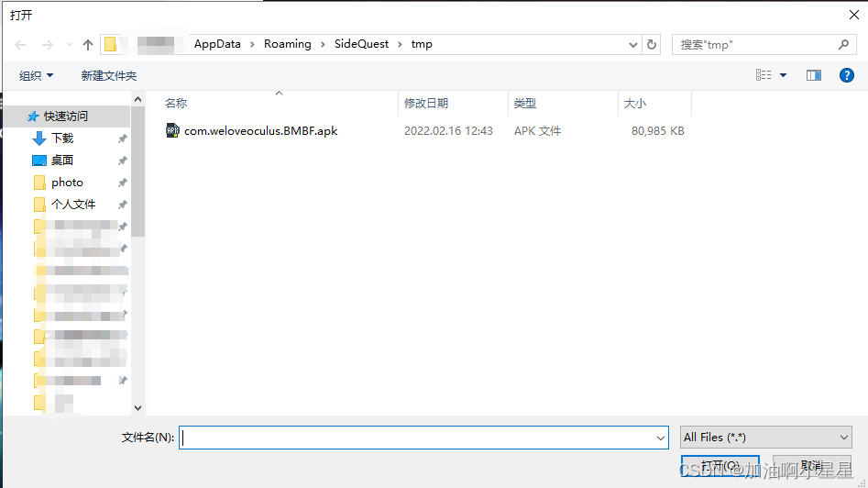Open 下载 folder in sidebar
Image resolution: width=868 pixels, height=488 pixels.
point(62,139)
